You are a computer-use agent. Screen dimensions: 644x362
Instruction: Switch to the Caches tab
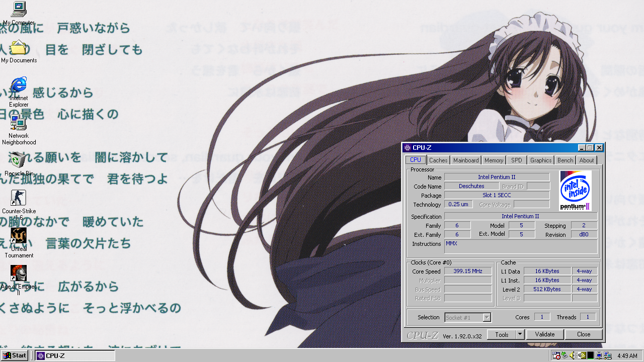tap(438, 160)
